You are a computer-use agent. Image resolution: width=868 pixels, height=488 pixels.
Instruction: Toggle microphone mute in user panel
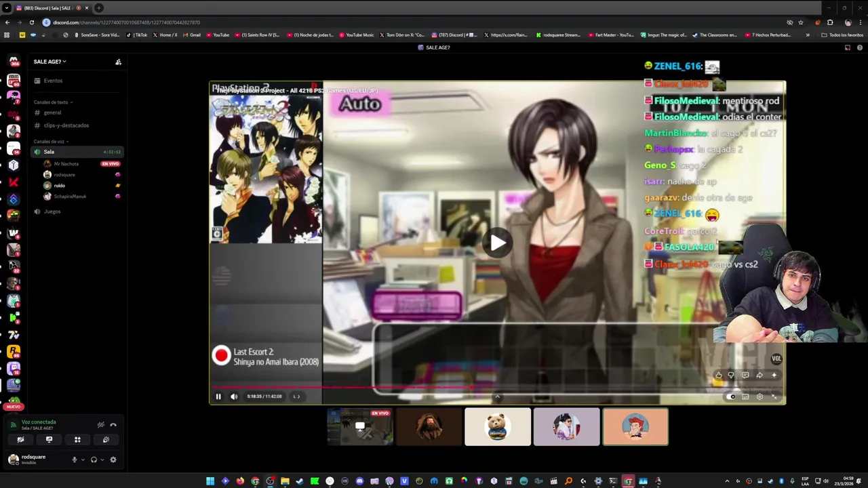click(x=75, y=460)
